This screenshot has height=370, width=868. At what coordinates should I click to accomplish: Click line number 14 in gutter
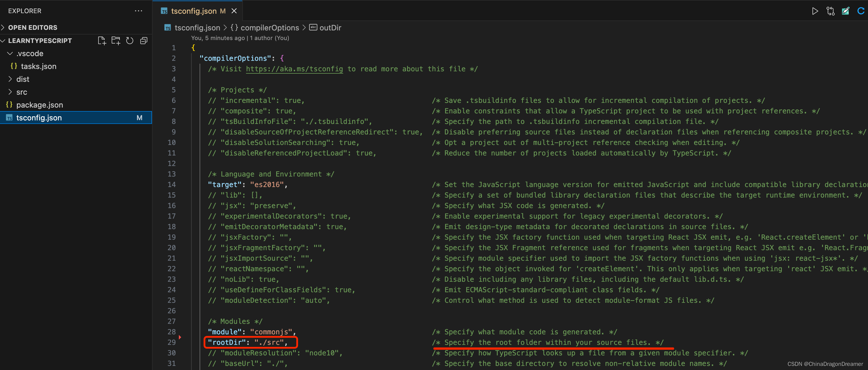pyautogui.click(x=172, y=185)
